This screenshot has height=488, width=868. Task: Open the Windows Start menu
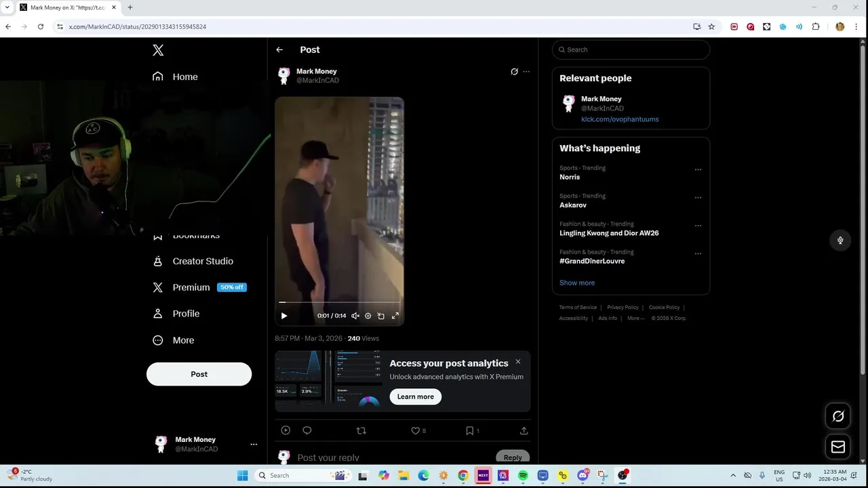click(242, 476)
